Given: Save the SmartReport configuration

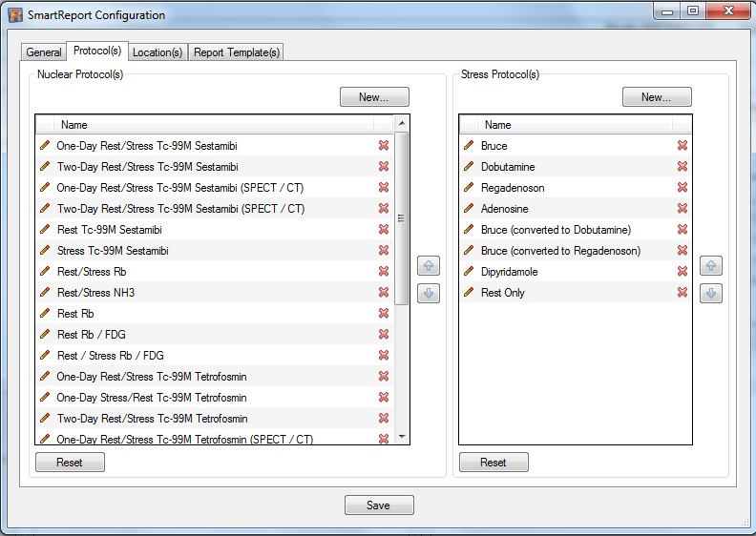Looking at the screenshot, I should click(379, 505).
